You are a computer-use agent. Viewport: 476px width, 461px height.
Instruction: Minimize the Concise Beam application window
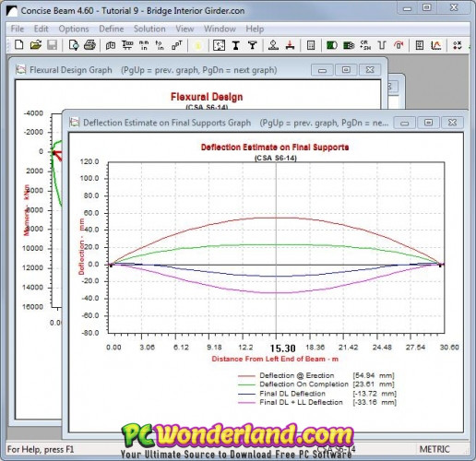tap(408, 8)
